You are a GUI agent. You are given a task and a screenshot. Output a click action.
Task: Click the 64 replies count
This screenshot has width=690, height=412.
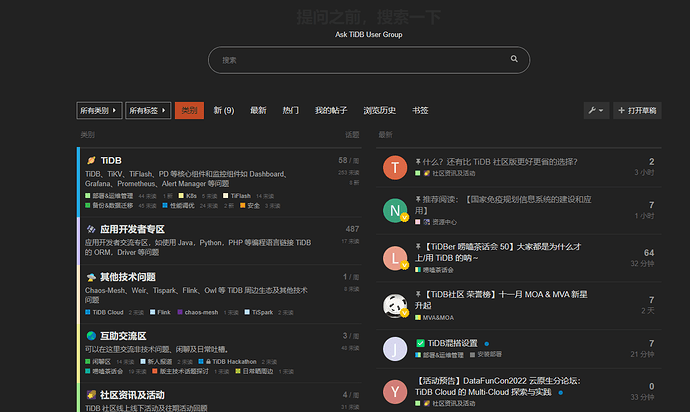[x=649, y=253]
